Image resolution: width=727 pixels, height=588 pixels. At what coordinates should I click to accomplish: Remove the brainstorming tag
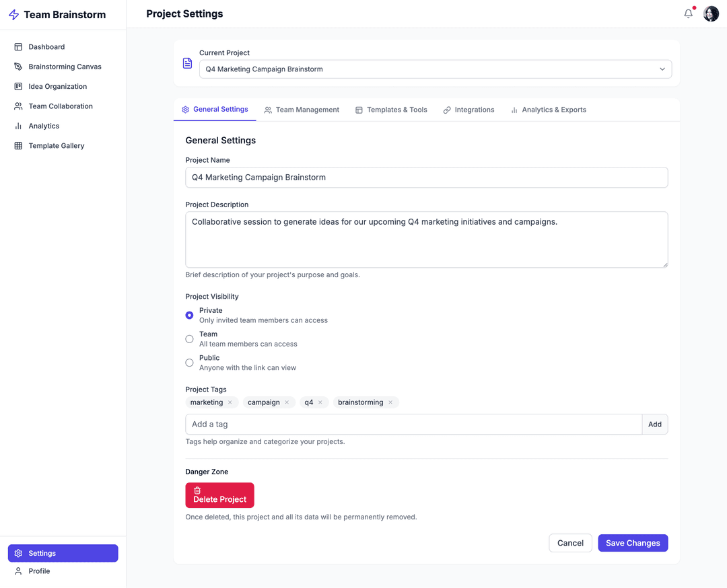[390, 402]
